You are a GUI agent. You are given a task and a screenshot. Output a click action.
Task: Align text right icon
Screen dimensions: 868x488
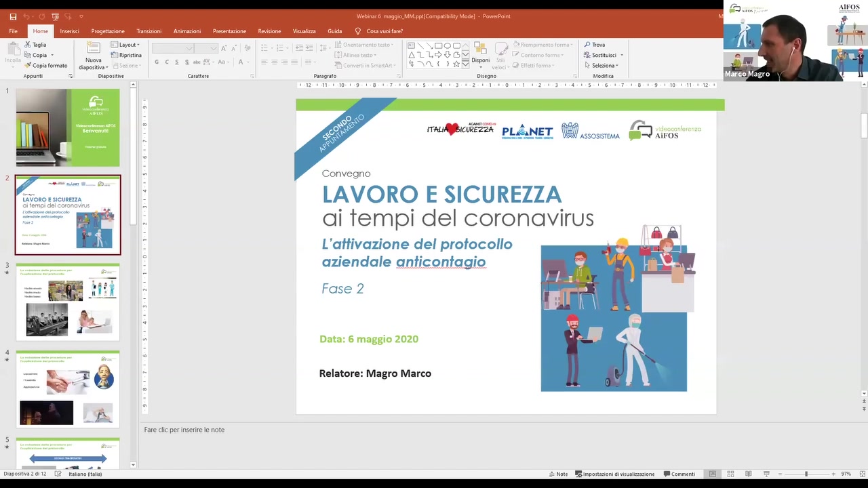coord(284,62)
